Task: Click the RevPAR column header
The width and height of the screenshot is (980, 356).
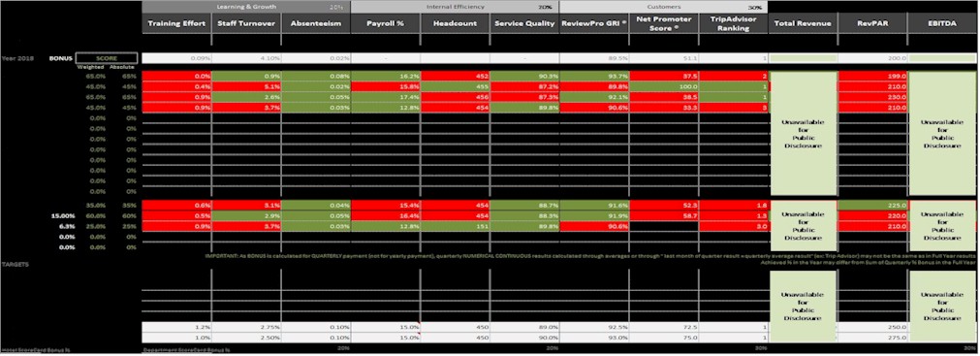Action: coord(872,23)
